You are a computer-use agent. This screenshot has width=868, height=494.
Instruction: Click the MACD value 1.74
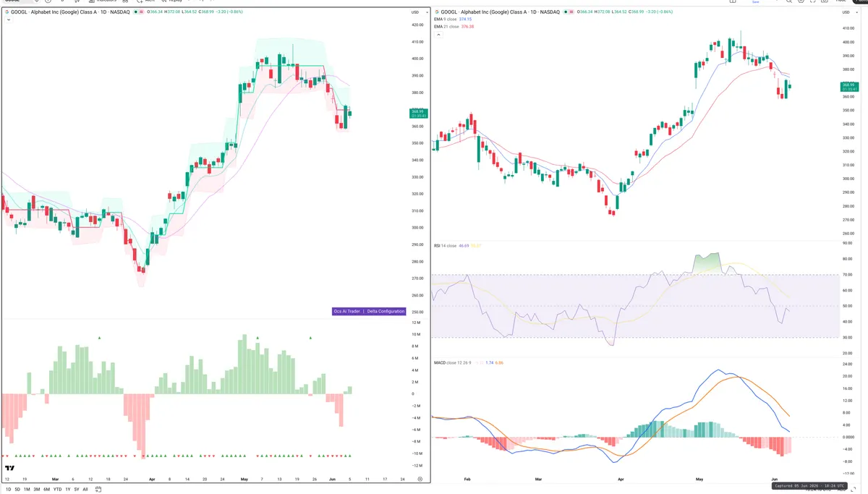click(489, 362)
